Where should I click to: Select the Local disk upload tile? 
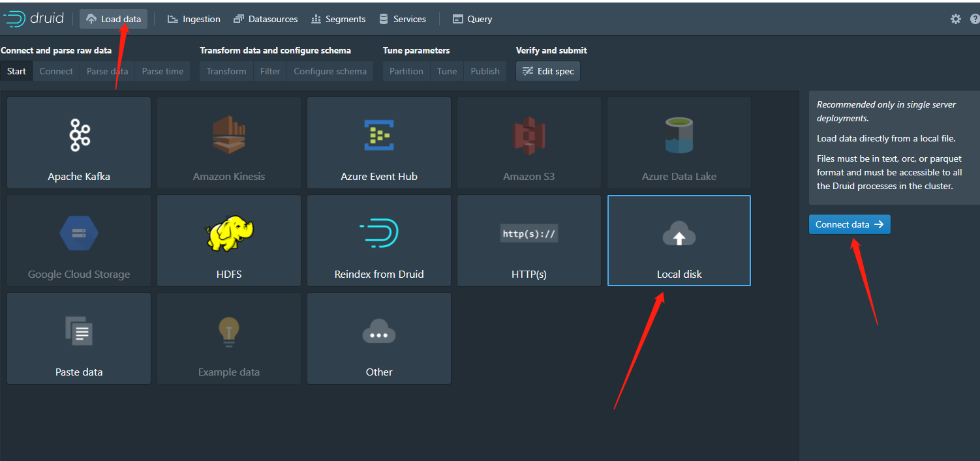[x=679, y=241]
